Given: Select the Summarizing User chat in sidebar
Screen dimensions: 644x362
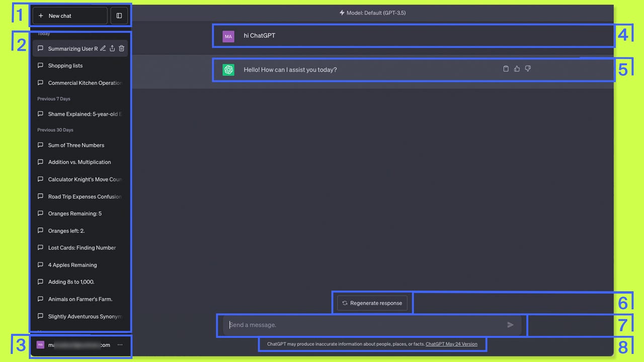Looking at the screenshot, I should (80, 49).
